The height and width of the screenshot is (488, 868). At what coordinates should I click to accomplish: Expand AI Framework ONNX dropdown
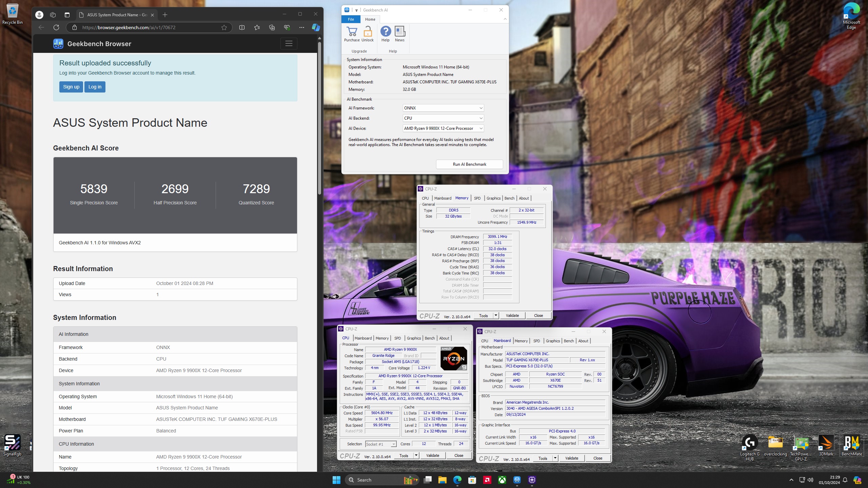click(x=443, y=108)
